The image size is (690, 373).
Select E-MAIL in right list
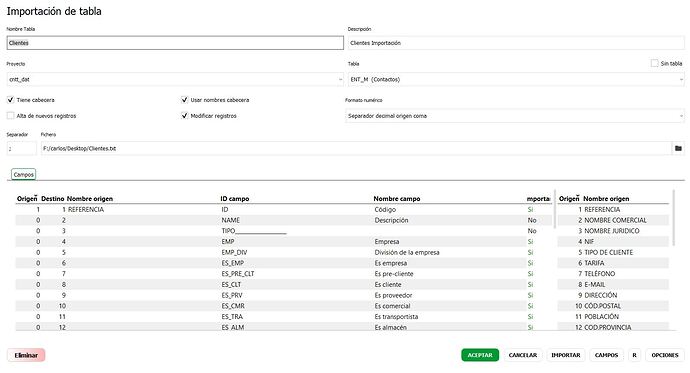613,285
